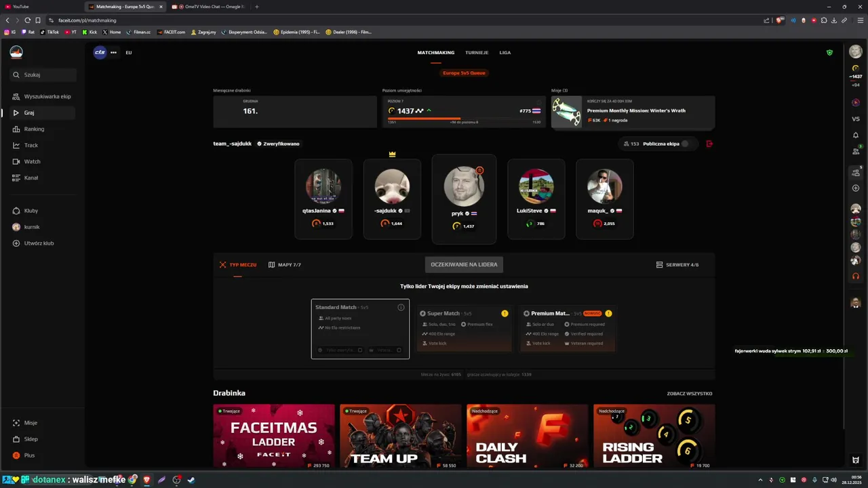Screen dimensions: 868x488
Task: Open the FACEIT home logo in sidebar
Action: (x=16, y=52)
